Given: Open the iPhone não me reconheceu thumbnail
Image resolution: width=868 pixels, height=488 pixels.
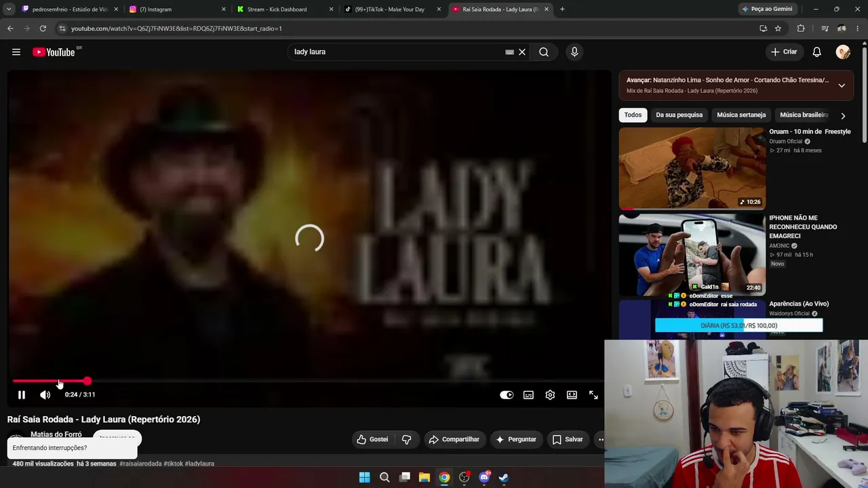Looking at the screenshot, I should click(x=692, y=255).
